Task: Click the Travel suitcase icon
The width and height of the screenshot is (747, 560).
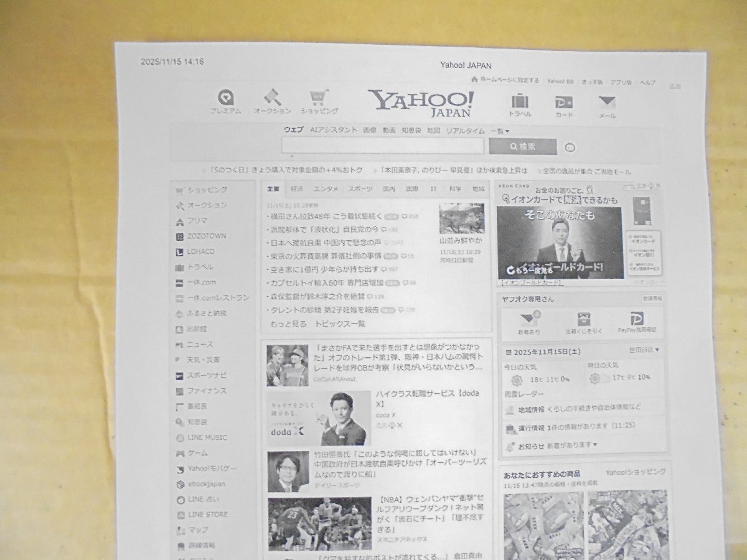Action: click(x=520, y=101)
